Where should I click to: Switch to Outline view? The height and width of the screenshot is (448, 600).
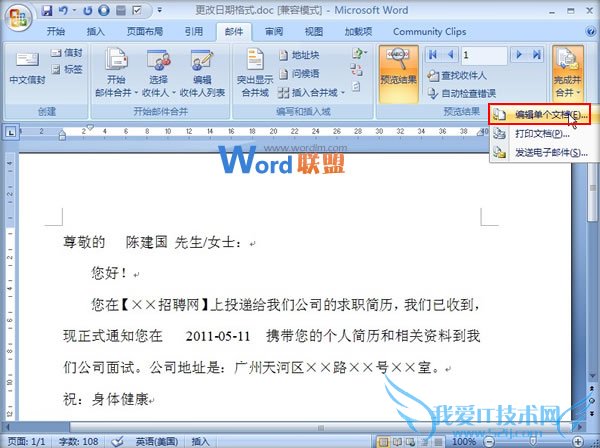click(x=424, y=442)
